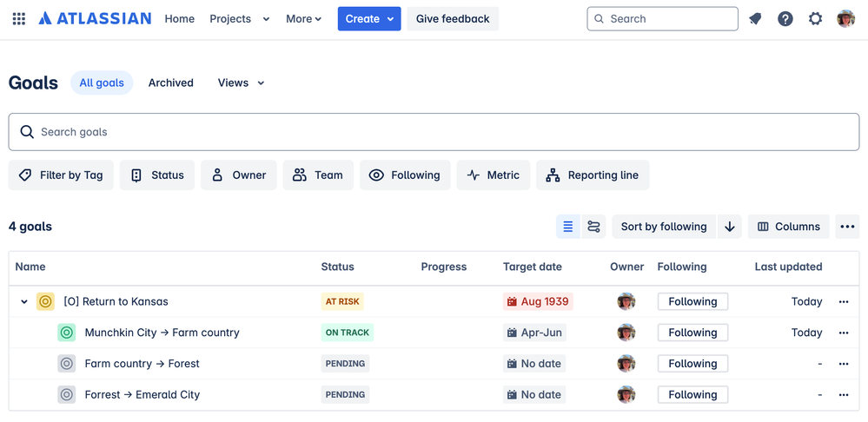The height and width of the screenshot is (422, 868).
Task: Open the Projects dropdown
Action: point(239,19)
